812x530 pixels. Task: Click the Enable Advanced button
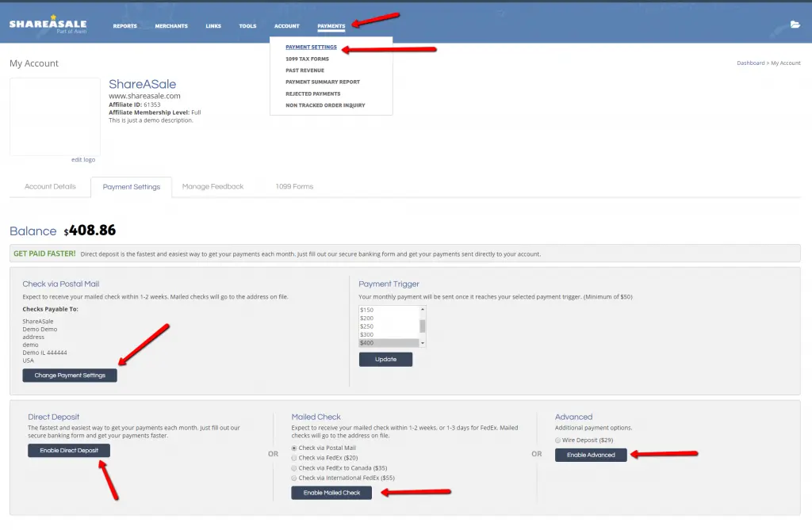click(x=591, y=455)
